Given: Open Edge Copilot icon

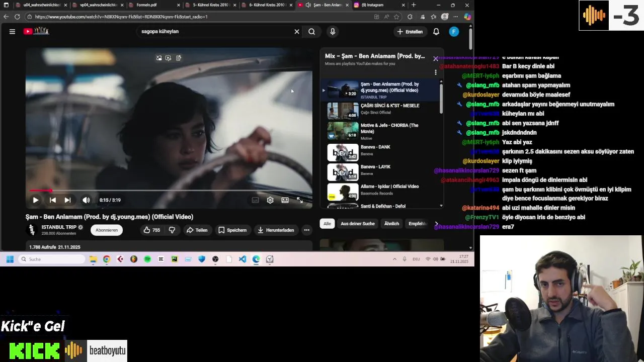Looking at the screenshot, I should [467, 17].
